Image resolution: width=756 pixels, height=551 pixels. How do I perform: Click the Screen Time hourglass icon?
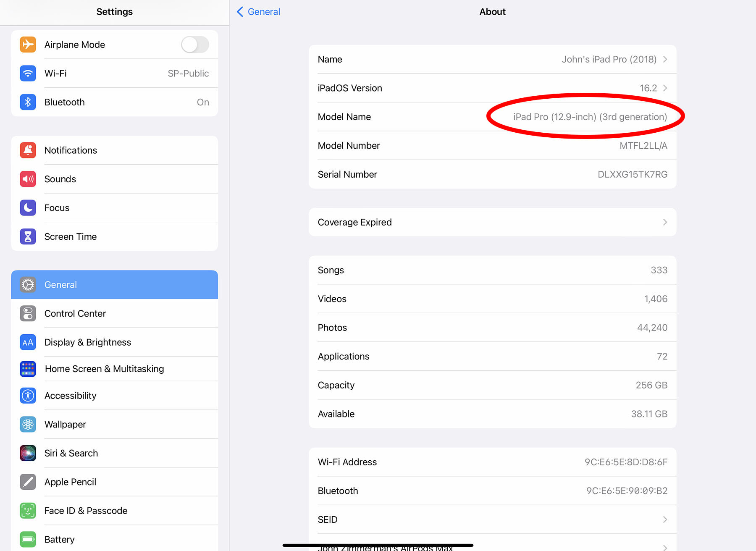coord(28,236)
